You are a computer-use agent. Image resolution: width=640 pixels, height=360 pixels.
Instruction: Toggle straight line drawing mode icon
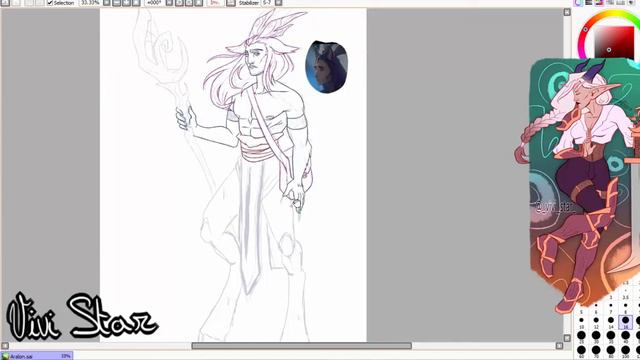tap(231, 2)
